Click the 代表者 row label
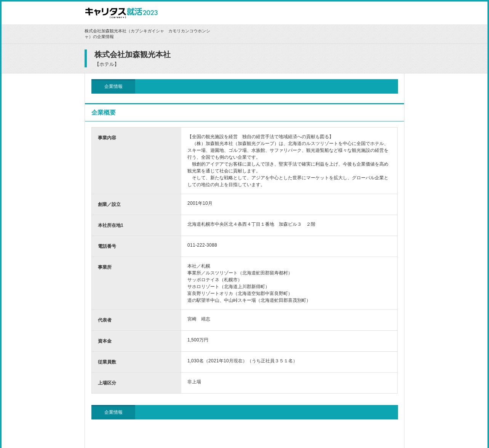 coord(105,320)
